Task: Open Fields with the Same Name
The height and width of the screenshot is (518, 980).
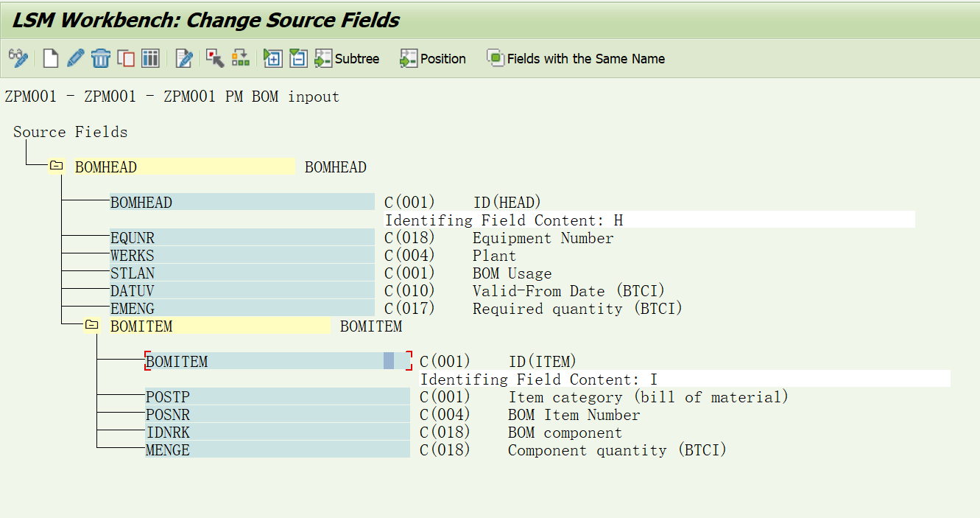Action: coord(577,58)
